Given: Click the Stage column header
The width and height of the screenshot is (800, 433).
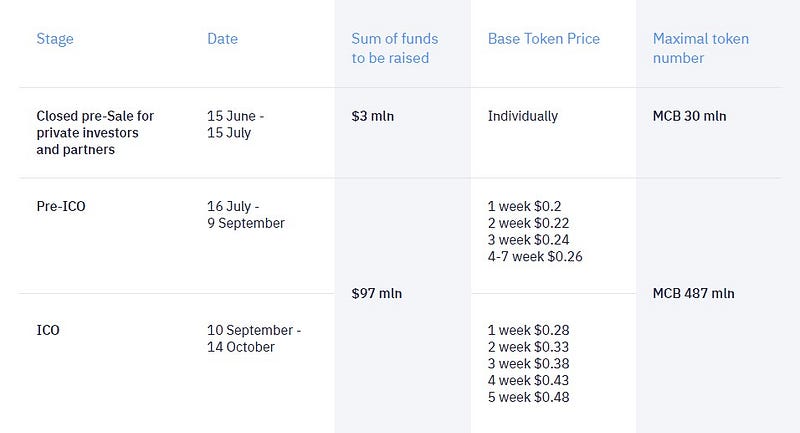Looking at the screenshot, I should (55, 39).
